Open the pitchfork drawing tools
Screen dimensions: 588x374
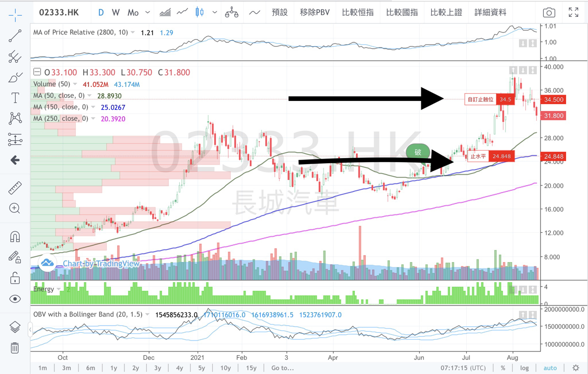15,56
